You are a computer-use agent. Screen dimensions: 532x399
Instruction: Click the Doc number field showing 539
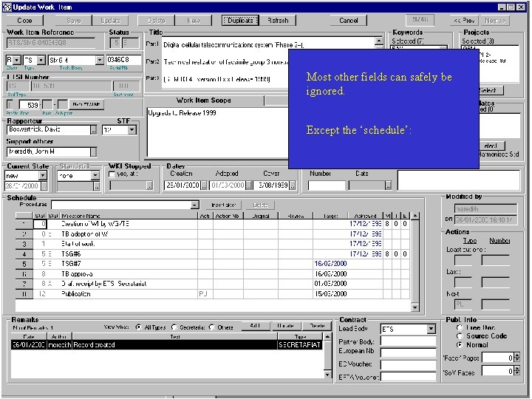click(30, 104)
